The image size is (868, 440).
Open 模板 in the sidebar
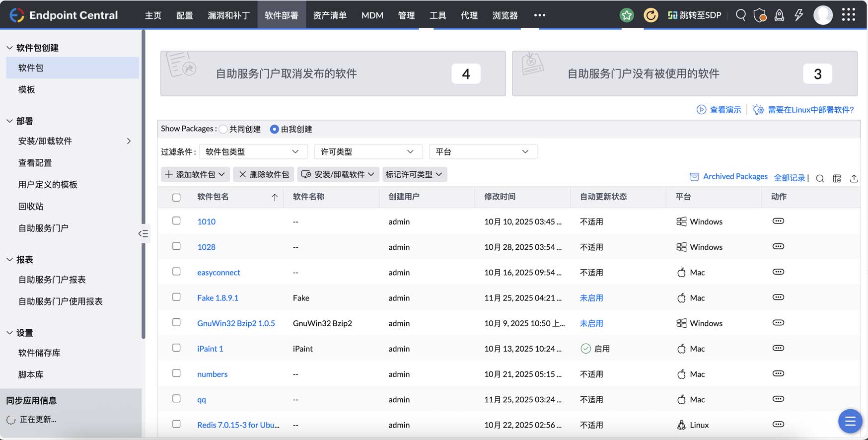(x=27, y=89)
